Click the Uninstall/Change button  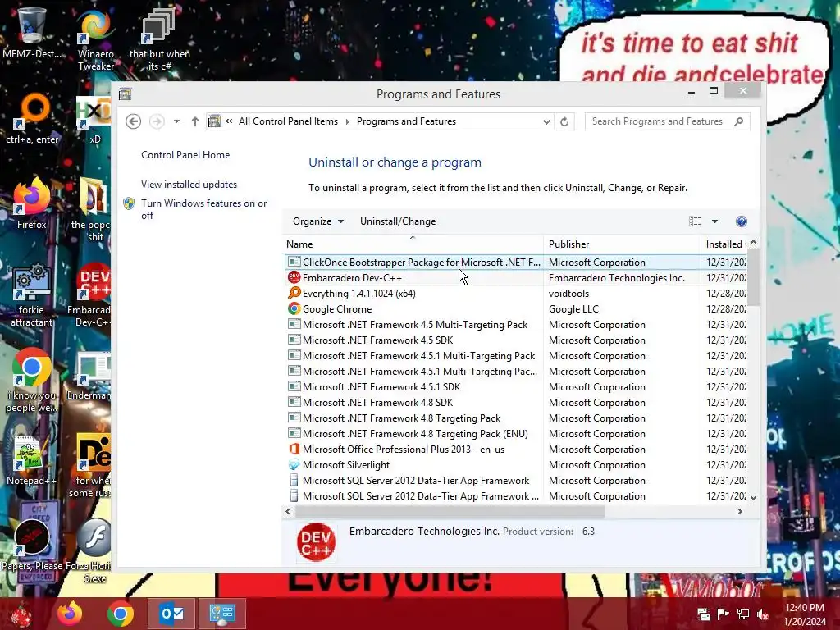click(398, 221)
